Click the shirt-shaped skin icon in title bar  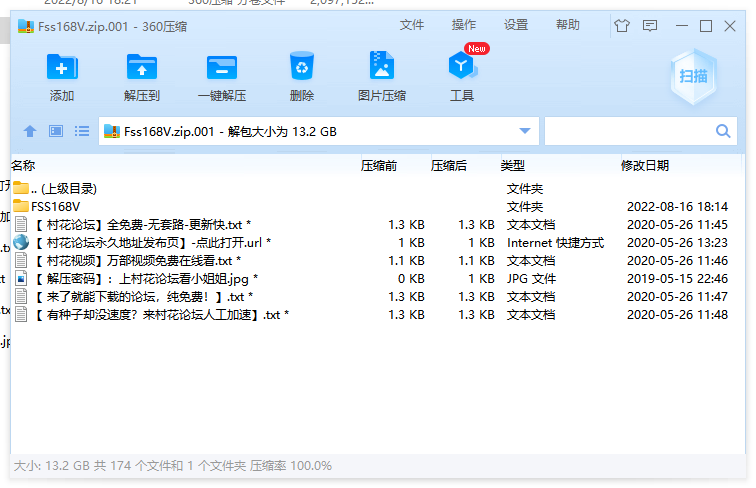coord(622,25)
